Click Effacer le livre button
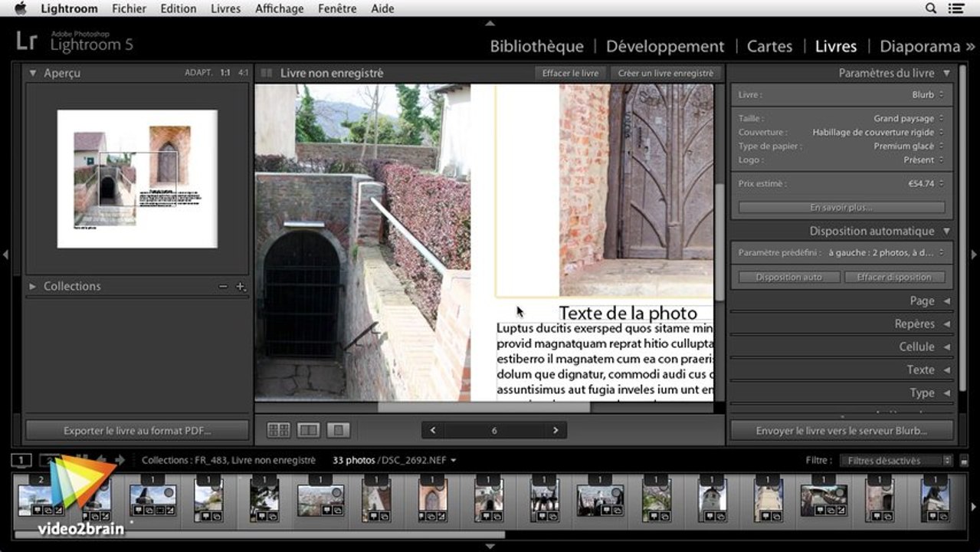Screen dimensions: 980x552 [570, 73]
